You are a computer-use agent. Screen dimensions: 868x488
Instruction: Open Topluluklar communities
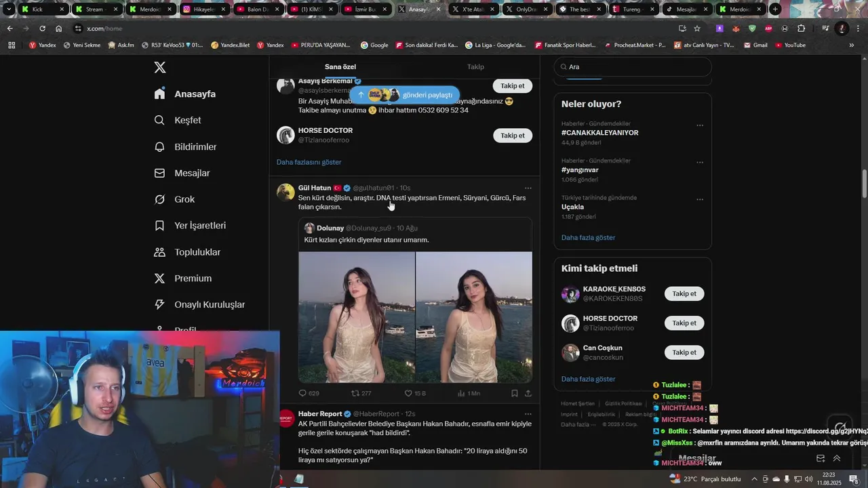(187, 252)
